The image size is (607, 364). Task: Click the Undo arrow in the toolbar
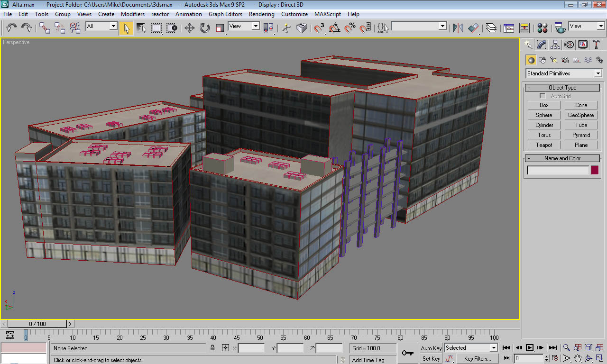[11, 28]
